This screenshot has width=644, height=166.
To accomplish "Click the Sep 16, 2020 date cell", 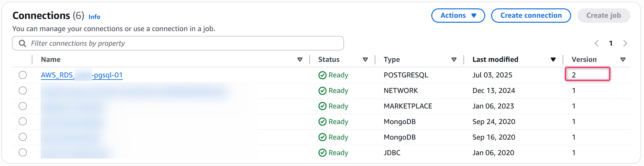I will tap(494, 137).
